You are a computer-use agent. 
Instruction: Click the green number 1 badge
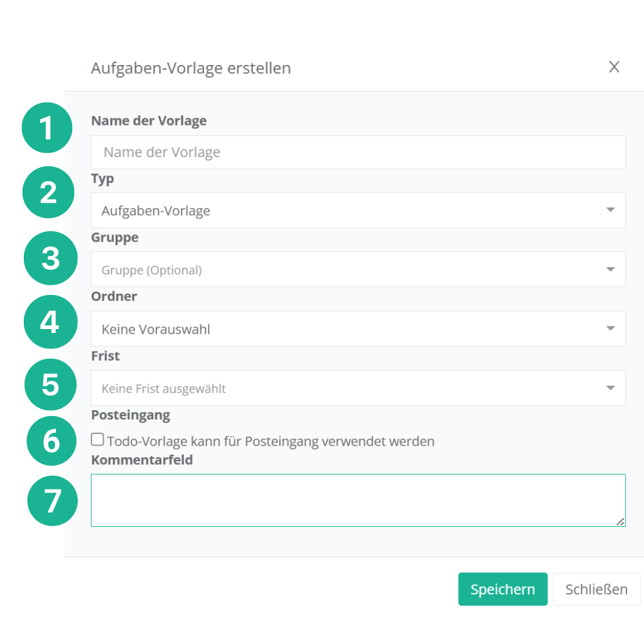click(x=47, y=128)
